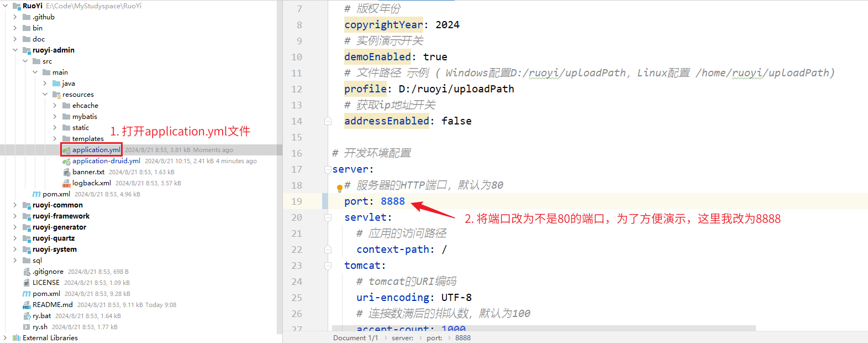Viewport: 868px width, 343px height.
Task: Toggle the fold marker on the servlet line
Action: [x=328, y=217]
